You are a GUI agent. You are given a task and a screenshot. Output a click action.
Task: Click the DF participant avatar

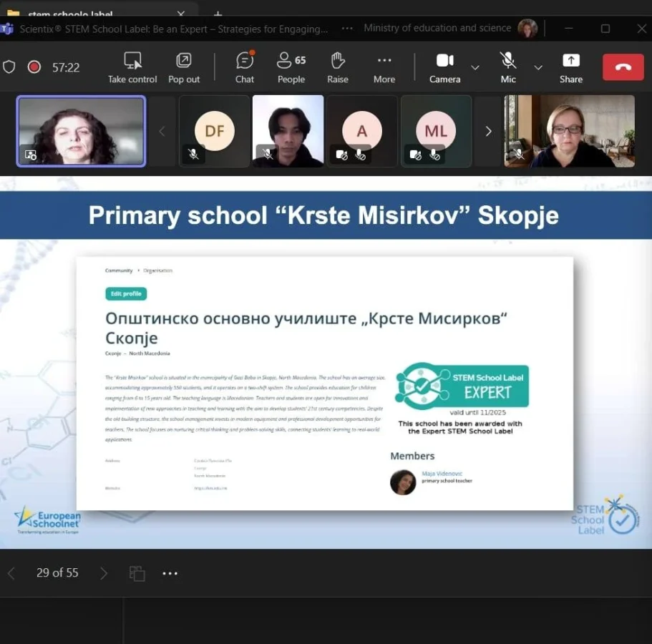coord(215,131)
